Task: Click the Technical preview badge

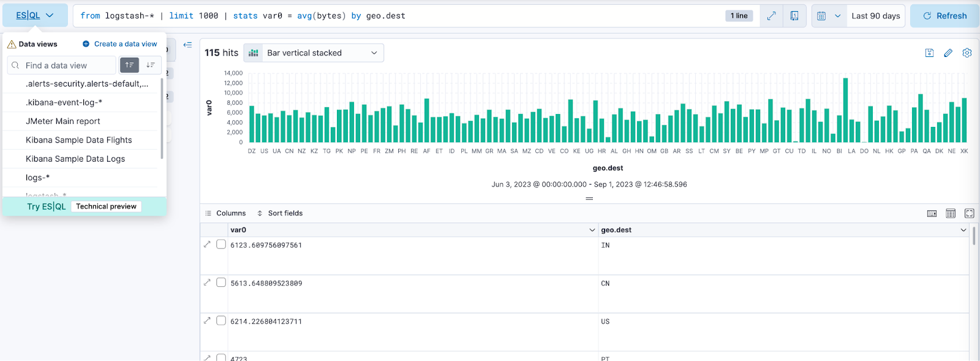Action: point(106,207)
